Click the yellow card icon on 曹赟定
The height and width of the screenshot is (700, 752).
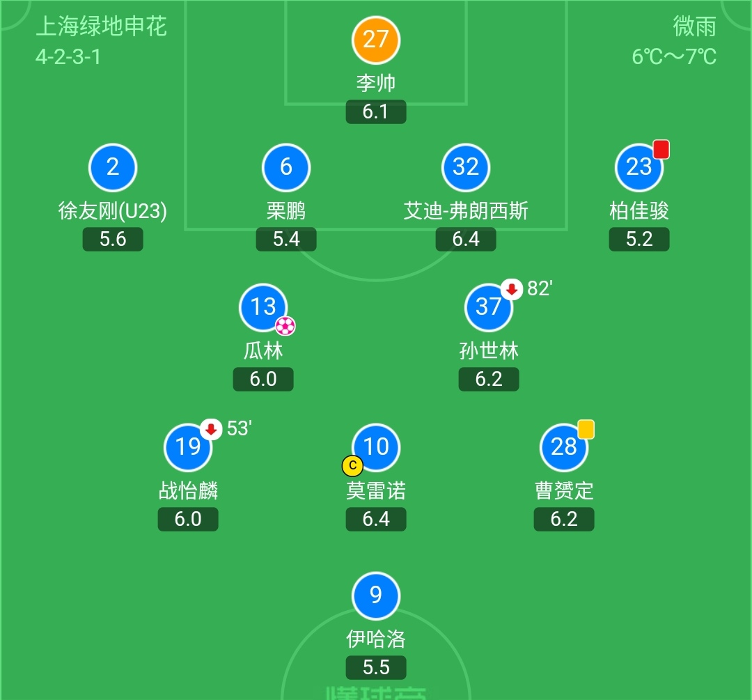(x=585, y=429)
